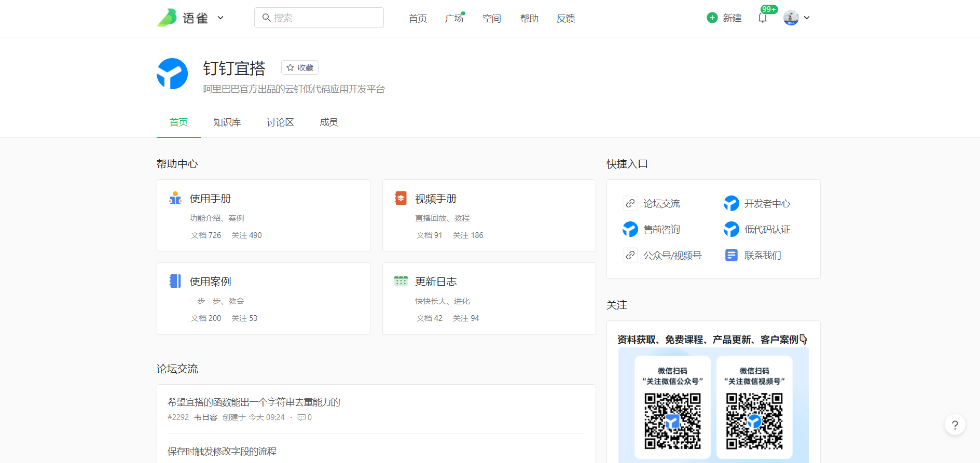Click the Yuque green bird logo
The width and height of the screenshot is (980, 463).
(x=167, y=18)
